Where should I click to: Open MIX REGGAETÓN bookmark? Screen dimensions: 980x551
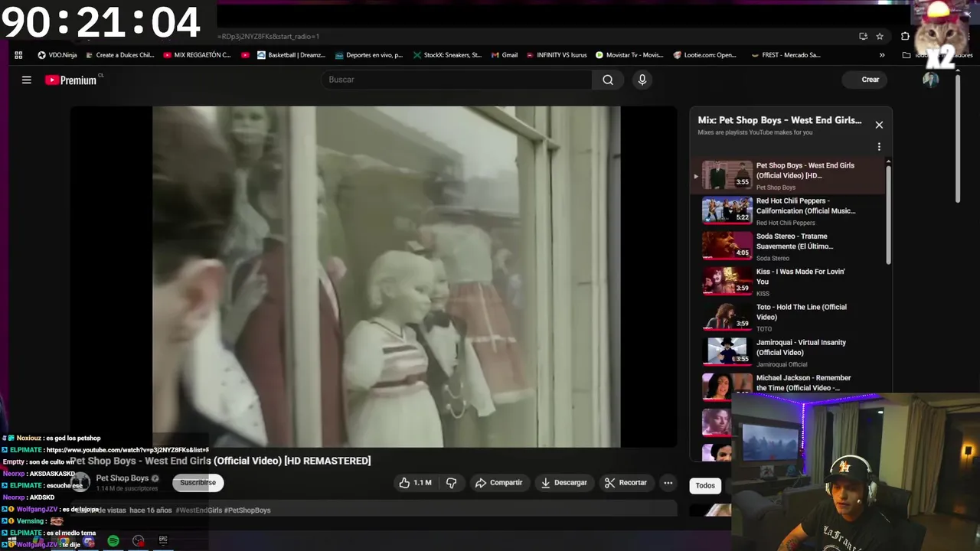click(x=197, y=55)
